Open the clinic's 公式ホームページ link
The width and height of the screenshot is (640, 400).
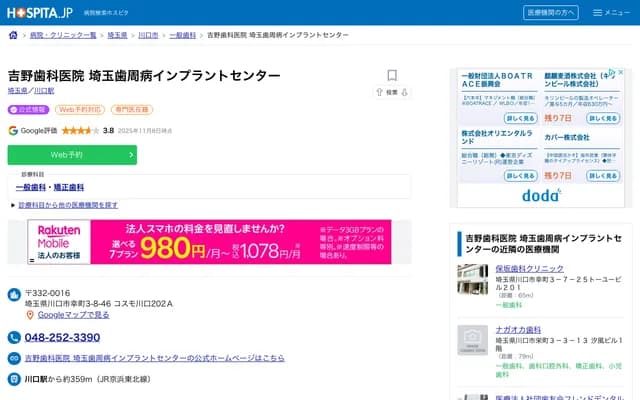155,358
